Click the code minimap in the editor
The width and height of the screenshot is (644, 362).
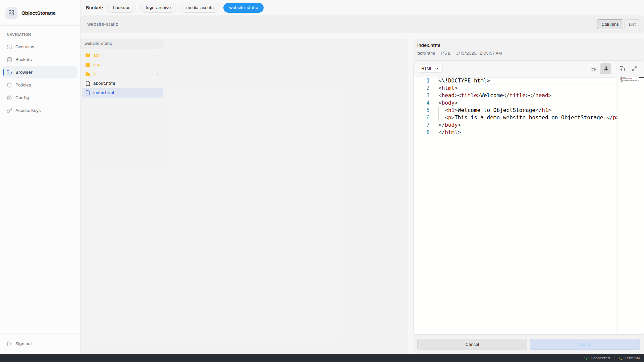tap(628, 80)
